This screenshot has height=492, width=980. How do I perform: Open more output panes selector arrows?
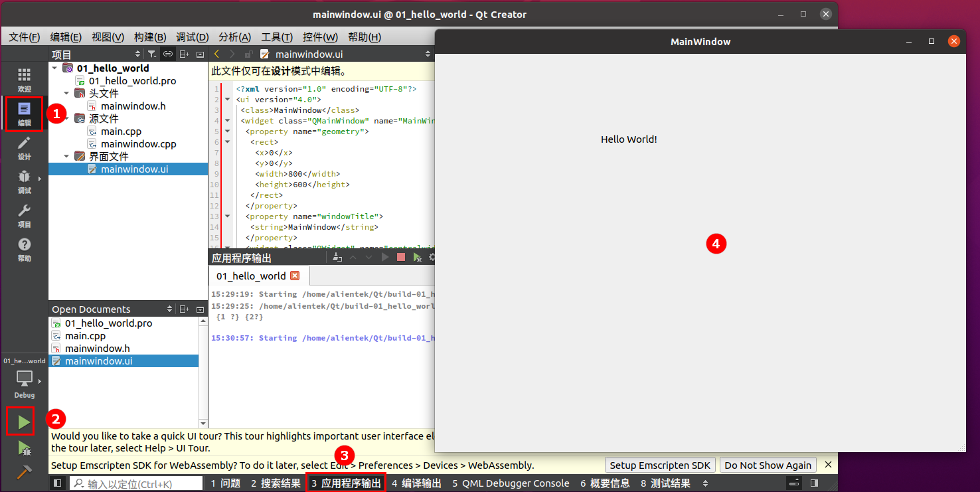click(x=705, y=483)
